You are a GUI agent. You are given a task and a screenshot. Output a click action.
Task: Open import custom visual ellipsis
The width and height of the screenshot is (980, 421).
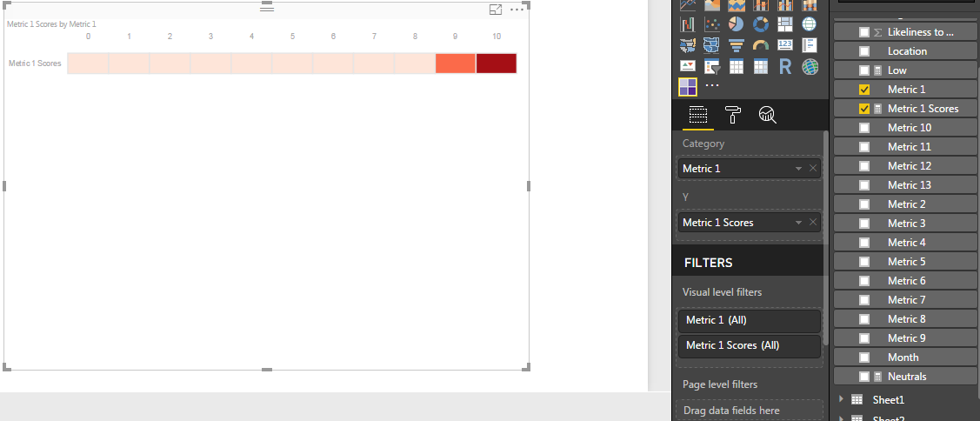pos(712,85)
